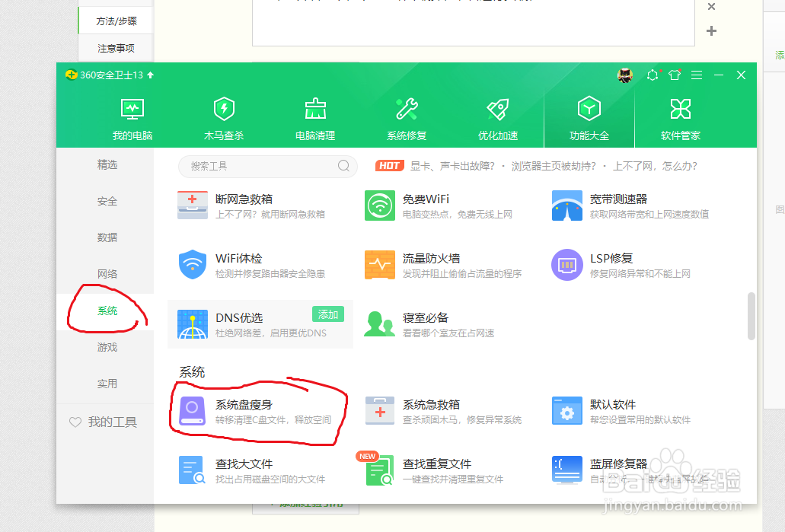This screenshot has width=785, height=532.
Task: Open the skin (shirt) icon
Action: coord(675,75)
